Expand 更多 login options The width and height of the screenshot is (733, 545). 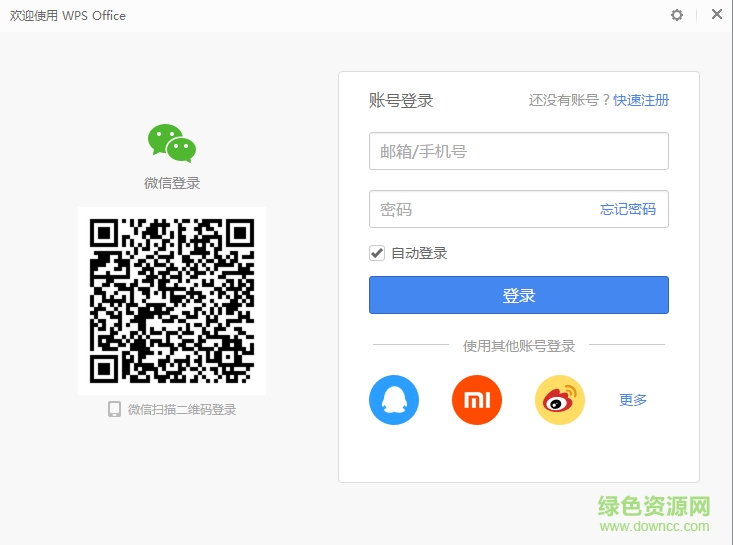tap(633, 400)
